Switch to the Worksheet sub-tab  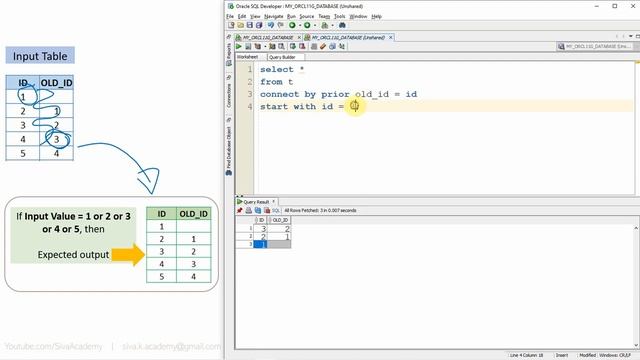tap(248, 57)
